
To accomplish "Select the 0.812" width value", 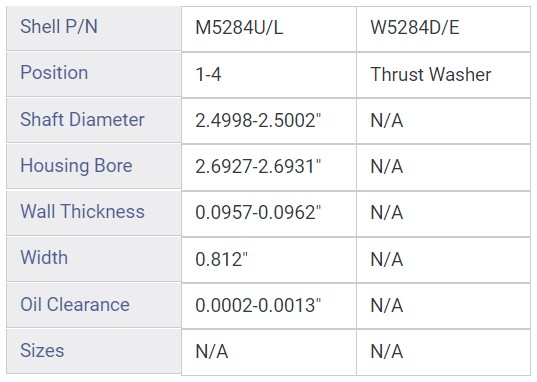I will (x=269, y=260).
